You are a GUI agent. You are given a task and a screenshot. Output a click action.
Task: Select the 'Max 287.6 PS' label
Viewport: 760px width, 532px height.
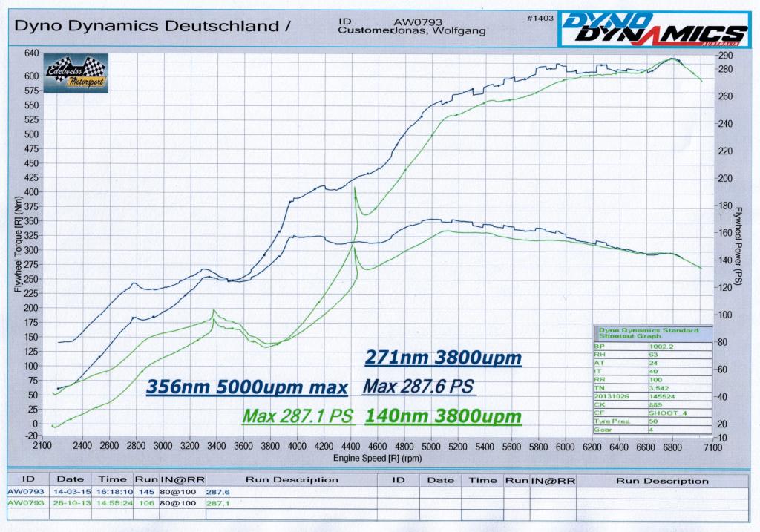[419, 387]
